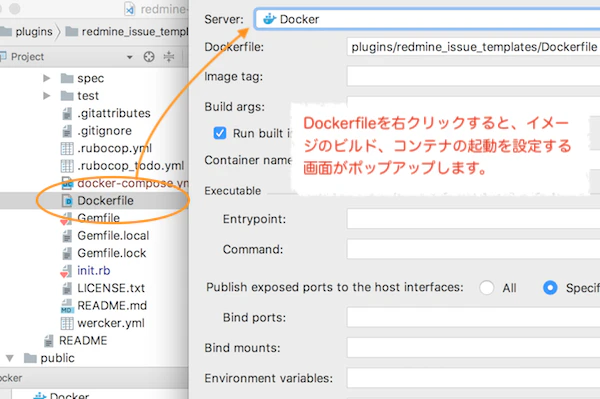
Task: Select the .rubocop_todo.yml file
Action: [x=130, y=166]
